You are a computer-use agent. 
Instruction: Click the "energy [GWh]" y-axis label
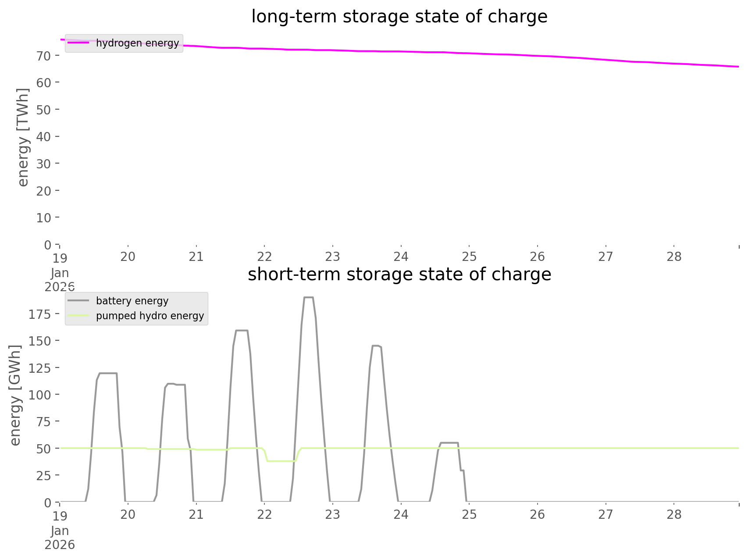15,395
